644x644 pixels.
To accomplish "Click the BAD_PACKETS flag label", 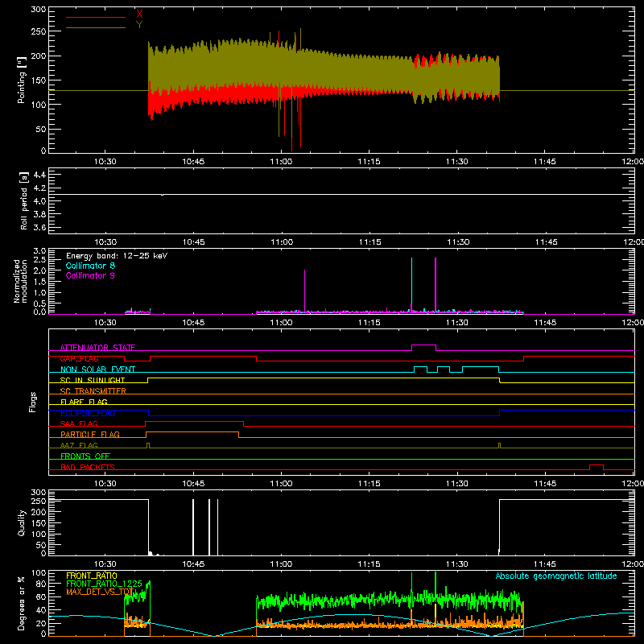I will coord(88,467).
